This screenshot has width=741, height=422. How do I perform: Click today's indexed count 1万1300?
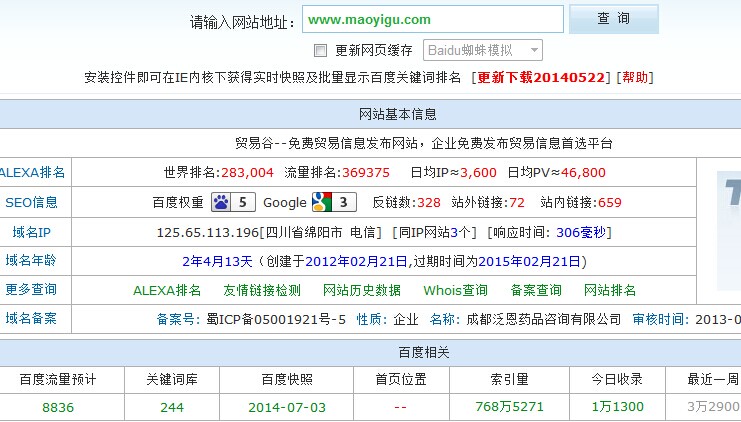(618, 407)
